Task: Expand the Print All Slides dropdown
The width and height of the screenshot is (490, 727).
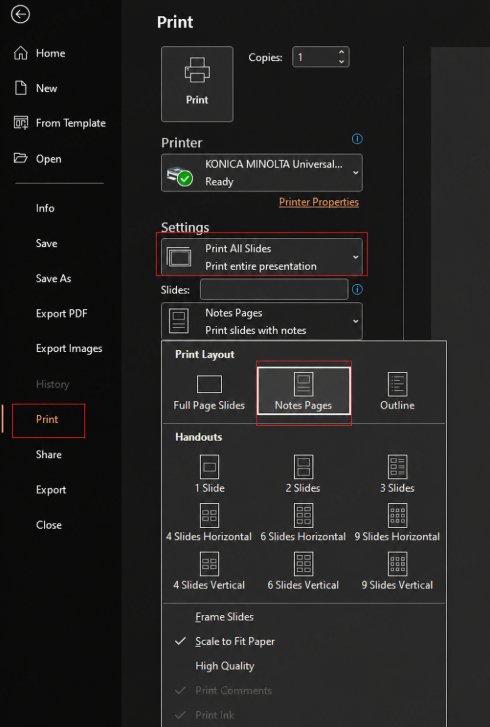Action: 262,257
